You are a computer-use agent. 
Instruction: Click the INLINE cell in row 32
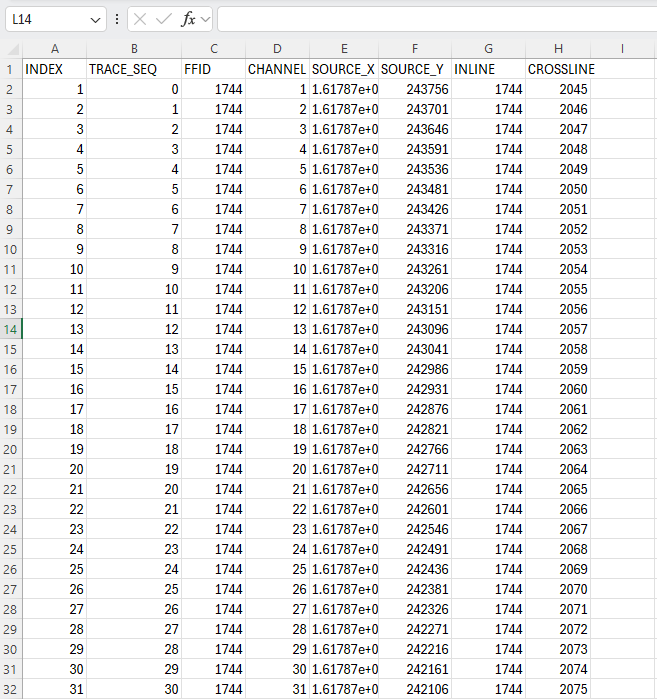489,689
